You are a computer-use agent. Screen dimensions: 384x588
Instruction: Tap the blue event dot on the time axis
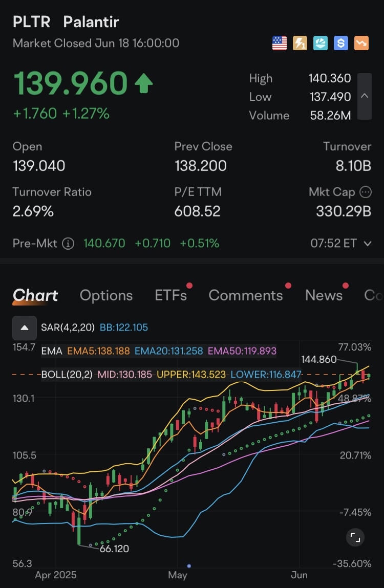click(189, 566)
